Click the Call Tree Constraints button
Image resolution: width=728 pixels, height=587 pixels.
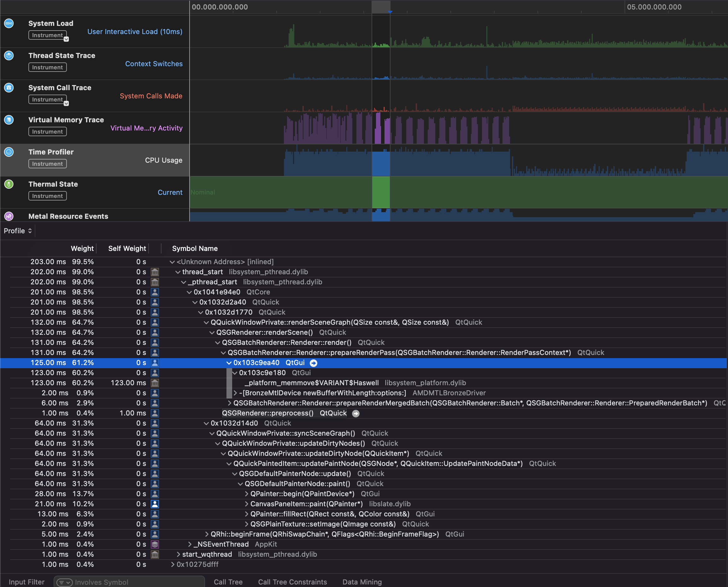[292, 582]
